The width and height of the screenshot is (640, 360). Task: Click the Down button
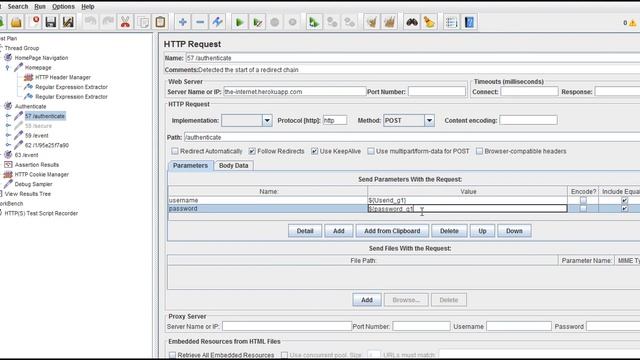coord(514,231)
